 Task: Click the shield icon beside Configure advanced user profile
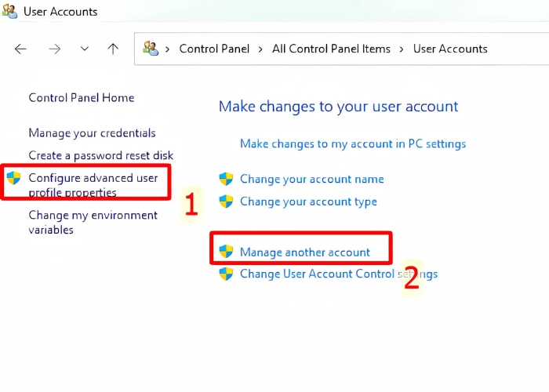point(14,178)
